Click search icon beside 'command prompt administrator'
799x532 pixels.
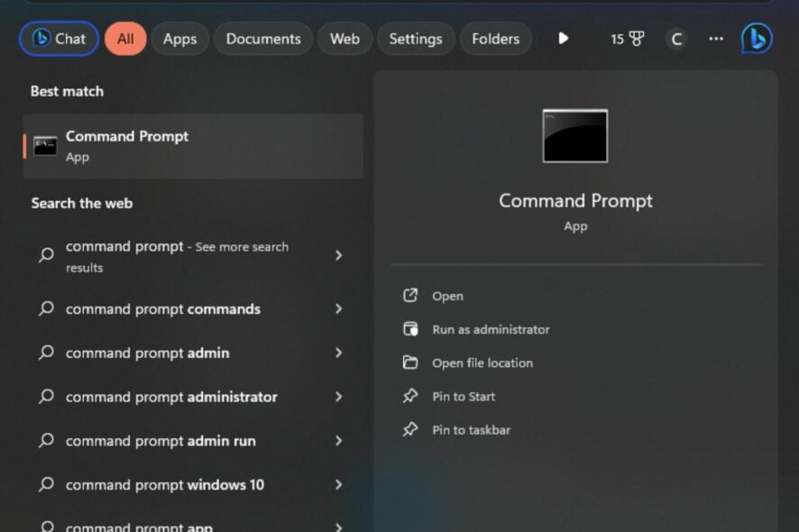point(46,396)
